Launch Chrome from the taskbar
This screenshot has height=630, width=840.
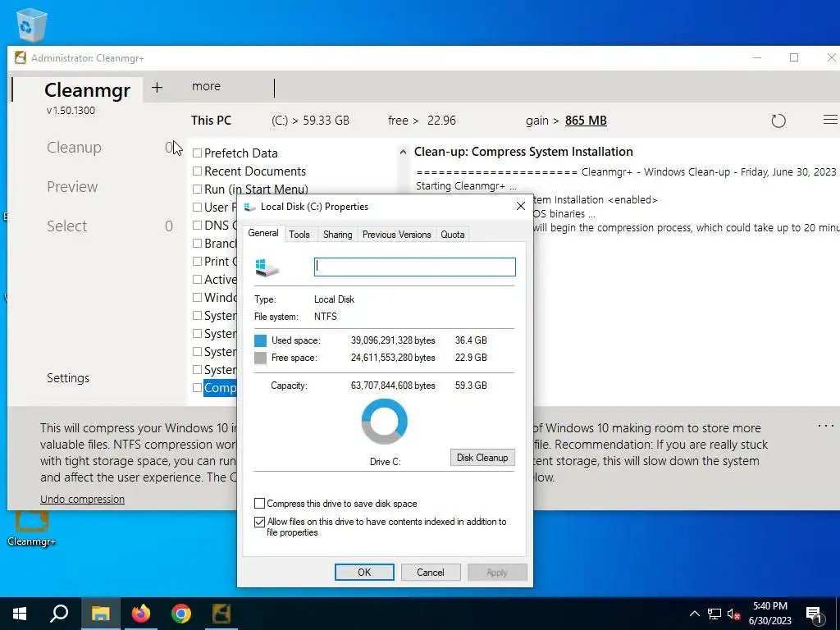pos(181,614)
